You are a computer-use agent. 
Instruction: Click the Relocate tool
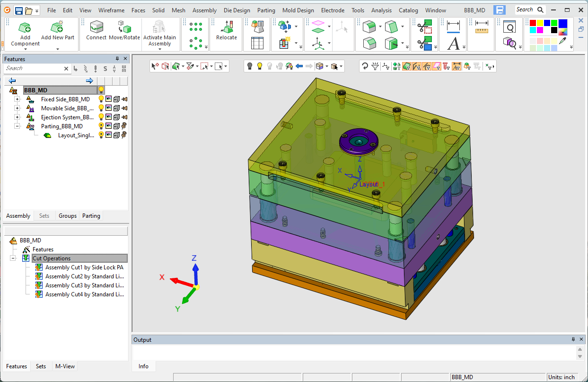click(227, 31)
